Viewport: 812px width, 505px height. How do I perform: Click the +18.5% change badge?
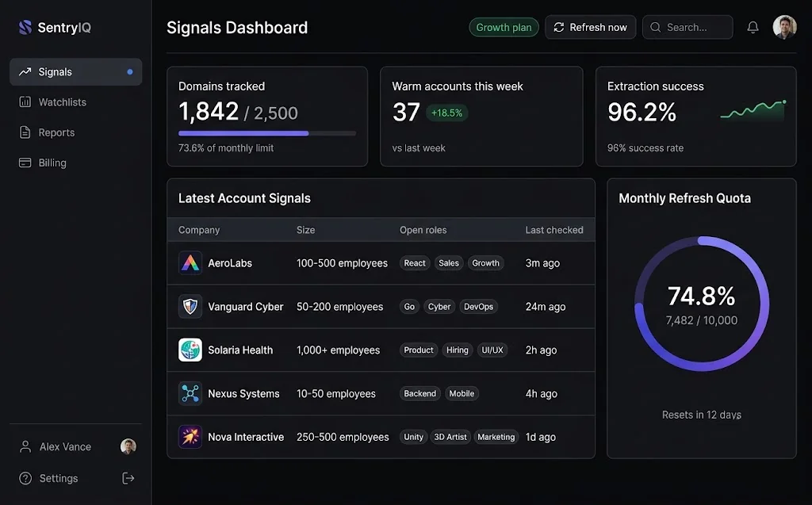coord(447,113)
